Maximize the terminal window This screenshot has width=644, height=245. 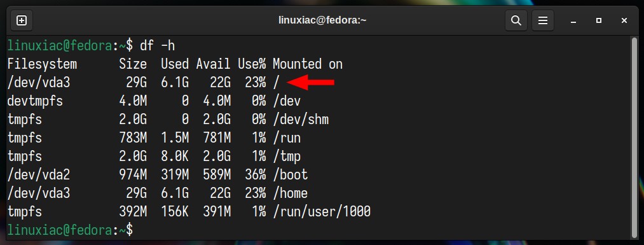click(x=599, y=20)
